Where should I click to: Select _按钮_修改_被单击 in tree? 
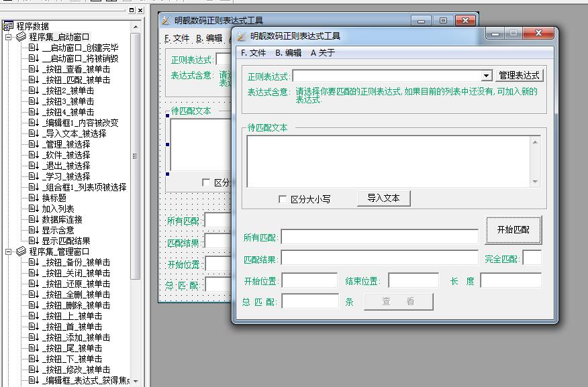click(x=76, y=370)
